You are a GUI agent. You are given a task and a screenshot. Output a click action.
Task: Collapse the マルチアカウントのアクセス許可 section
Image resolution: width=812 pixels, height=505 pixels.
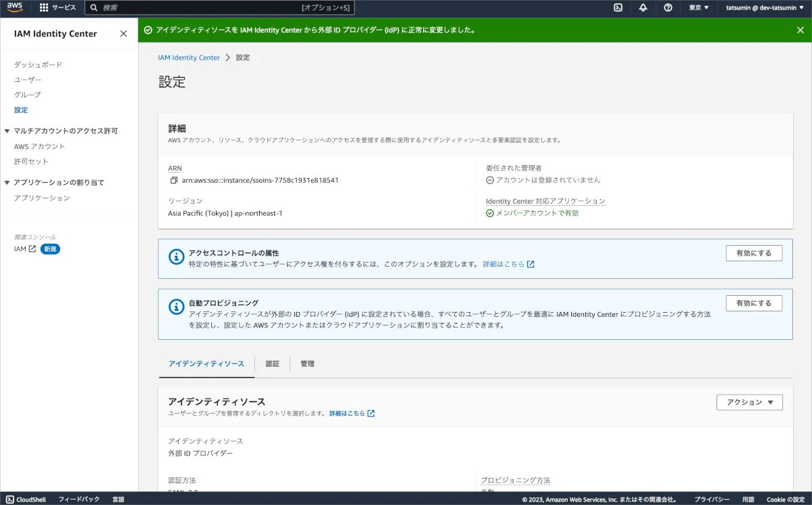7,131
